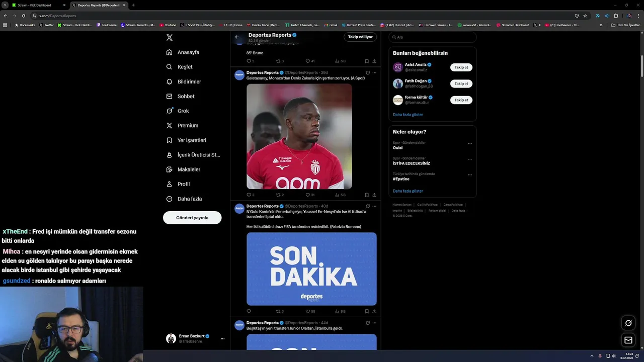Show more trends under Neler oluyor
The width and height of the screenshot is (644, 362).
point(408,191)
